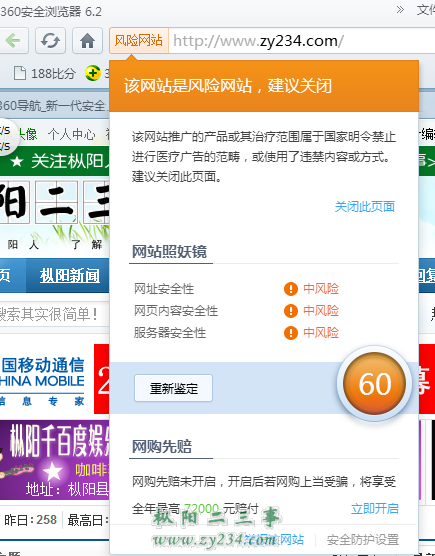Click the 中风险 status for 网址安全性
Screen dimensions: 435x556
pyautogui.click(x=321, y=289)
